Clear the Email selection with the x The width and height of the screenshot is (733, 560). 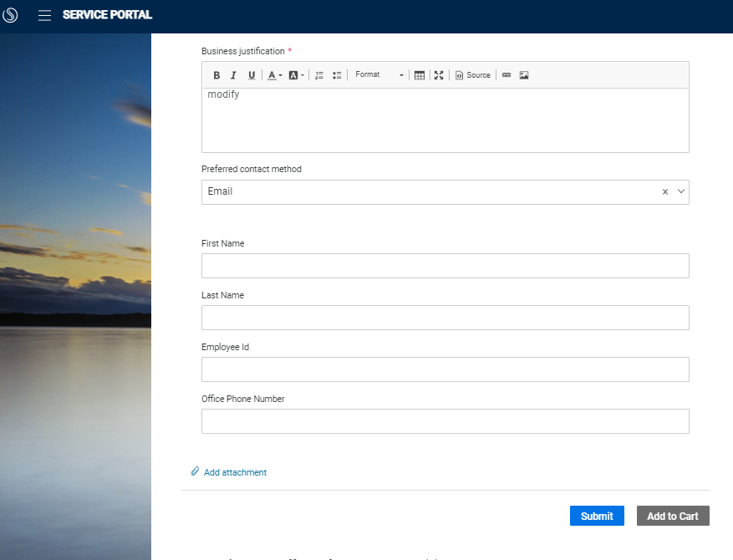[664, 191]
